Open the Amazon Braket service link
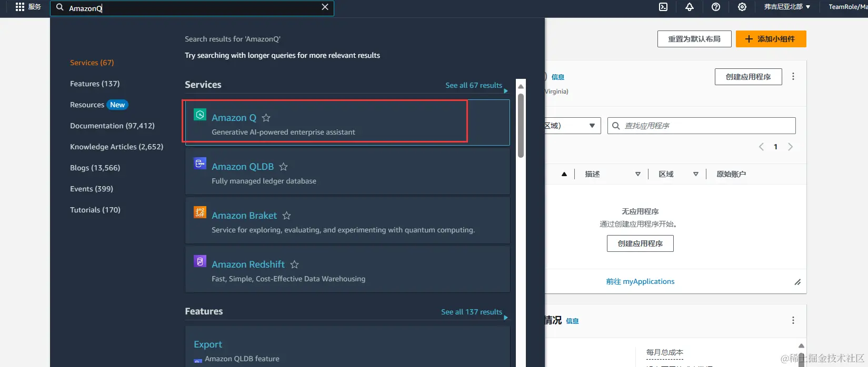 pos(244,216)
